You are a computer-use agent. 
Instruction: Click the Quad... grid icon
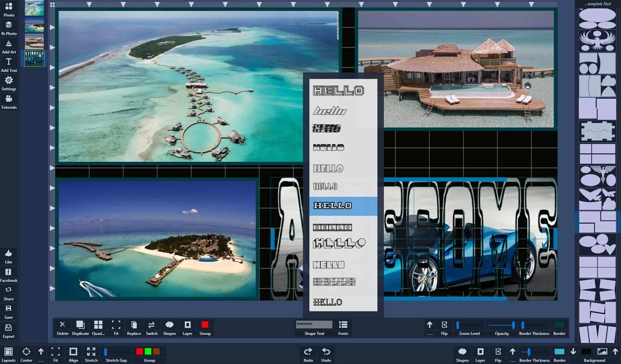pyautogui.click(x=98, y=325)
